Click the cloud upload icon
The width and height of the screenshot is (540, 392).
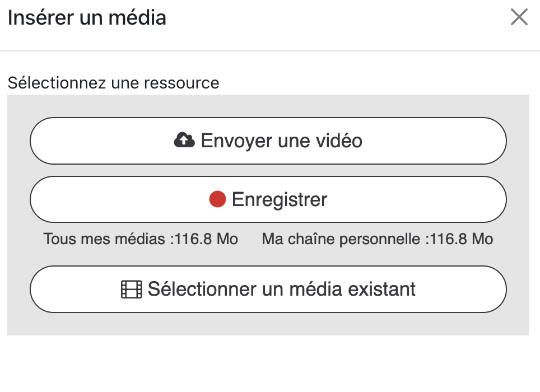pyautogui.click(x=184, y=140)
